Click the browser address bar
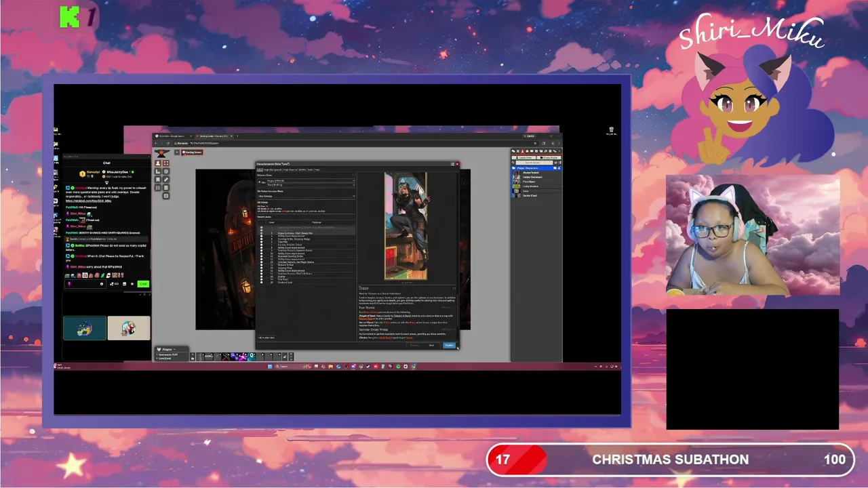 (356, 143)
